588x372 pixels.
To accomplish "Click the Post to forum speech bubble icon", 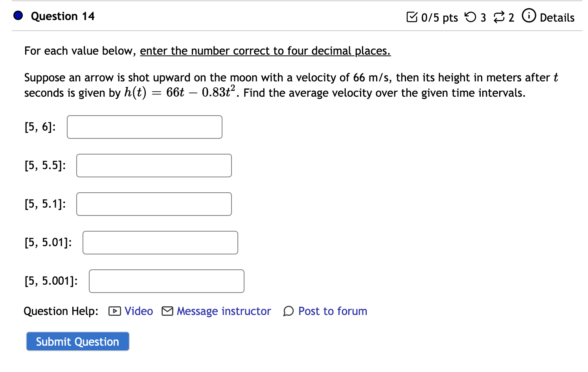I will pos(288,311).
